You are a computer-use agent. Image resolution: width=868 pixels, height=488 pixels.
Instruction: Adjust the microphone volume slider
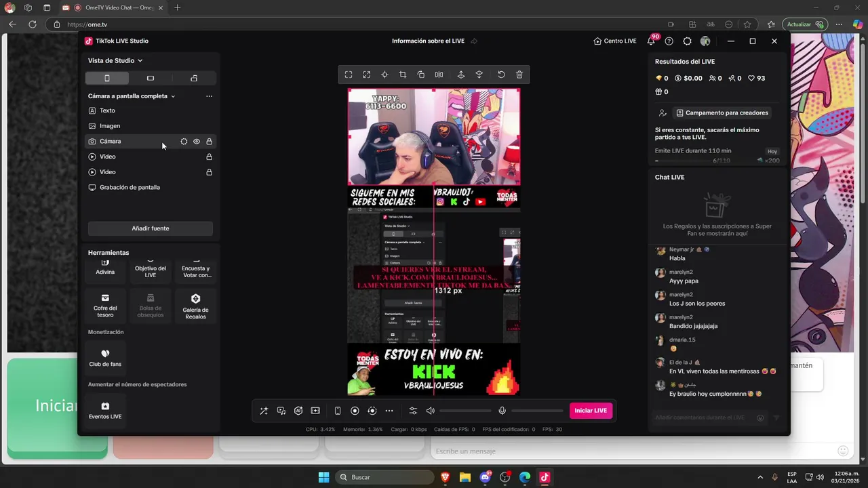tap(537, 411)
